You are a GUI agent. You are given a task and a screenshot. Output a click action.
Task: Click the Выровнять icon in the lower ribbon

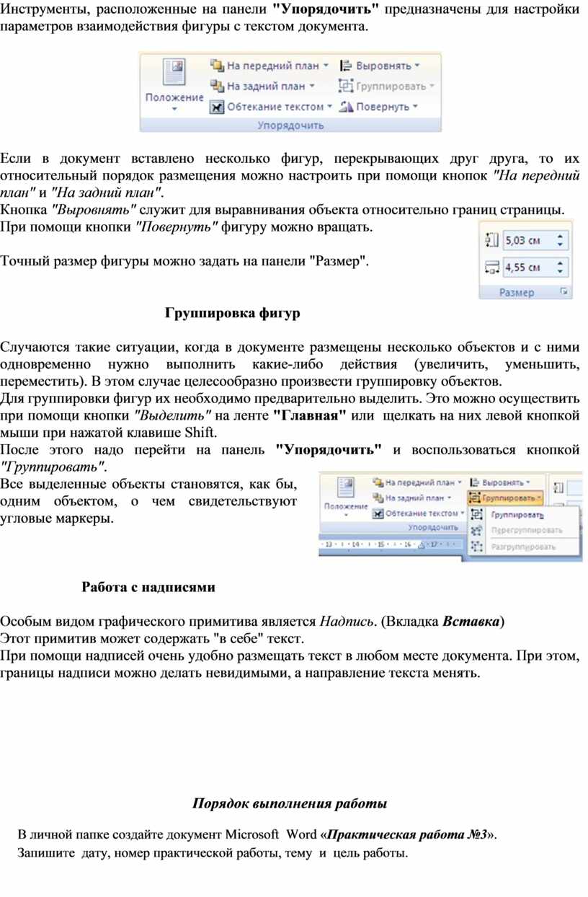(475, 482)
